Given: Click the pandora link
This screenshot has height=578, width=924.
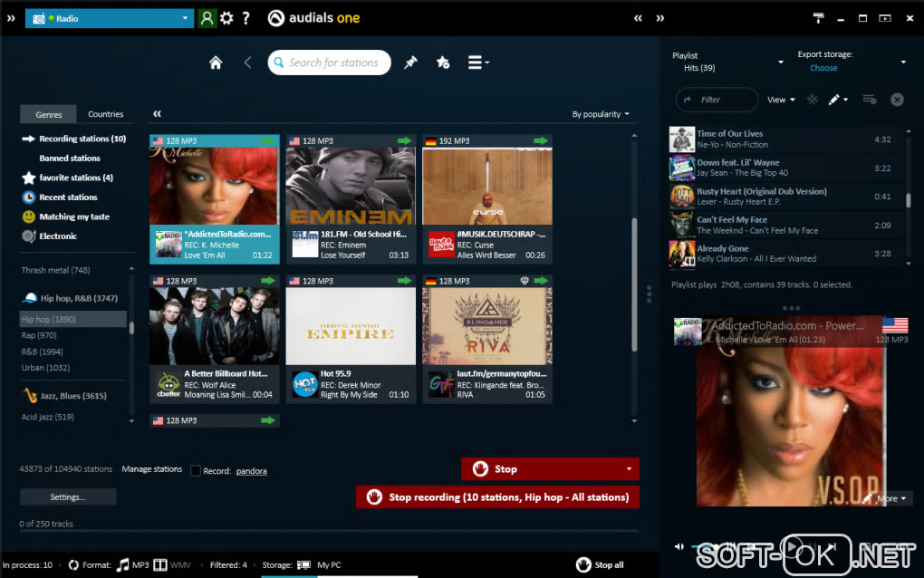Looking at the screenshot, I should tap(252, 471).
